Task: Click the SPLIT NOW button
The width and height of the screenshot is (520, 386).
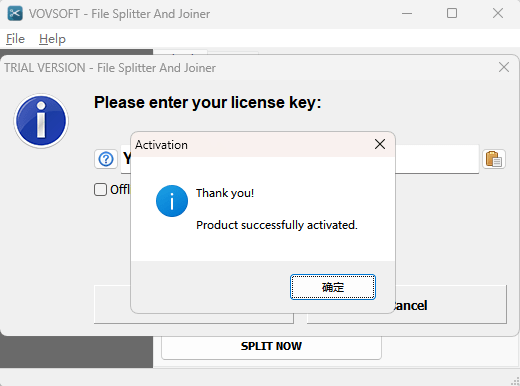Action: coord(271,346)
